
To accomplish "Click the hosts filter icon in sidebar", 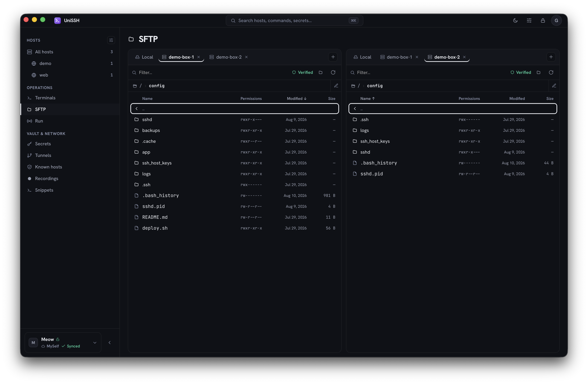I will [x=111, y=40].
